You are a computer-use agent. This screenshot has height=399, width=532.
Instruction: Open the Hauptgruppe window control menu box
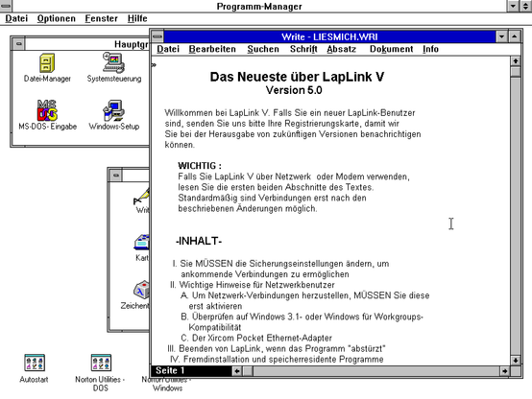coord(18,44)
